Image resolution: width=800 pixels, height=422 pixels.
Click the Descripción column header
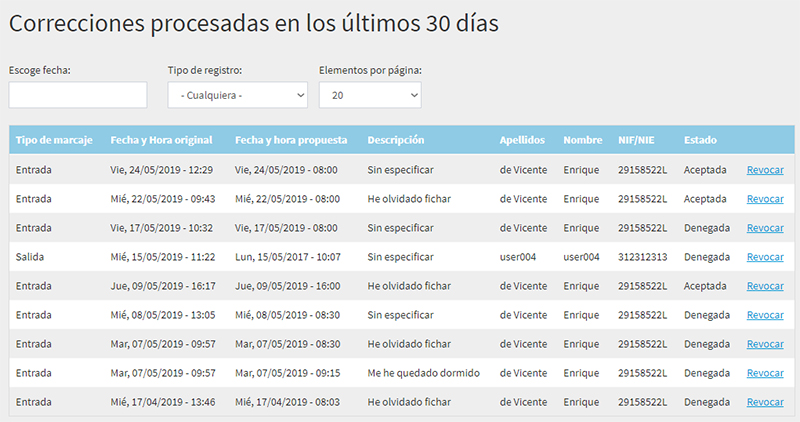[x=395, y=140]
